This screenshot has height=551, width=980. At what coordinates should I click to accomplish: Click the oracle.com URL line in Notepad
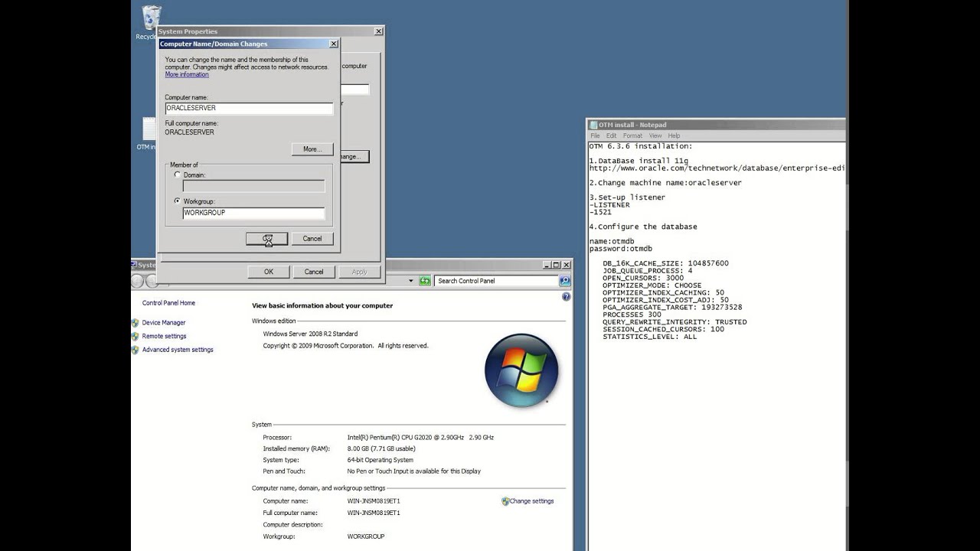[717, 168]
